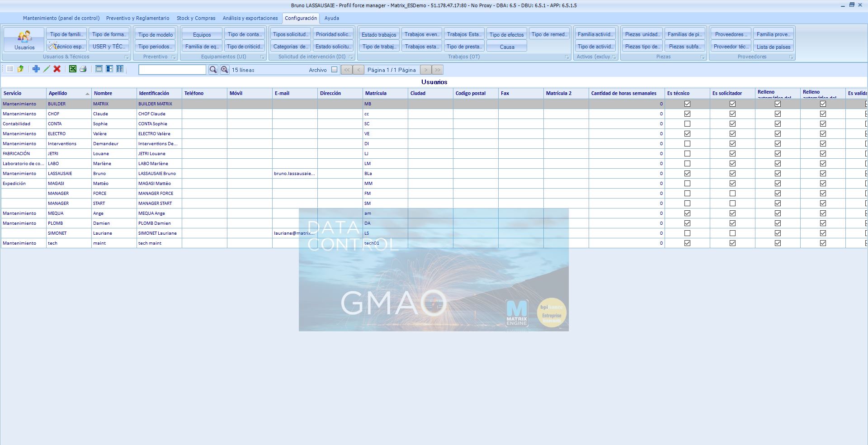Open advanced search with the magnifier-plus icon
The width and height of the screenshot is (868, 445).
(224, 70)
